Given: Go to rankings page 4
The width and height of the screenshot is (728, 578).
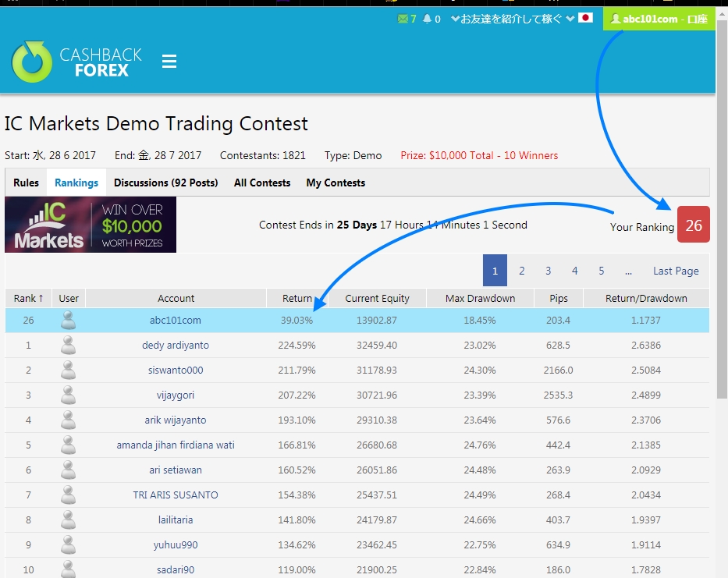Looking at the screenshot, I should [x=575, y=271].
